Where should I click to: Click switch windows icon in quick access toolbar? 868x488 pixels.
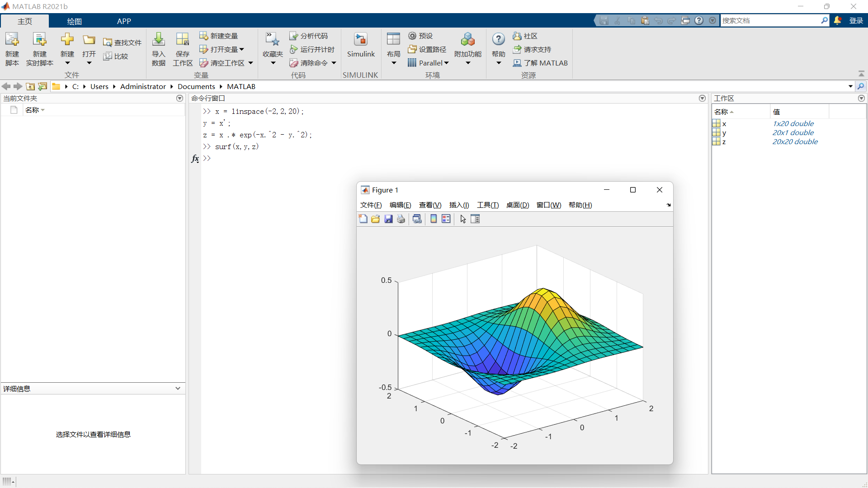686,20
